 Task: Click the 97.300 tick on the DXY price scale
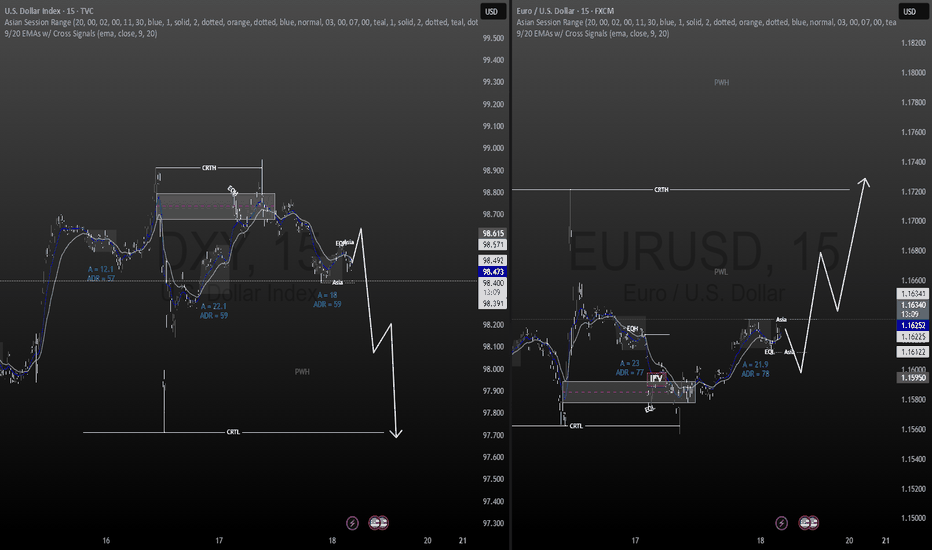pyautogui.click(x=493, y=523)
